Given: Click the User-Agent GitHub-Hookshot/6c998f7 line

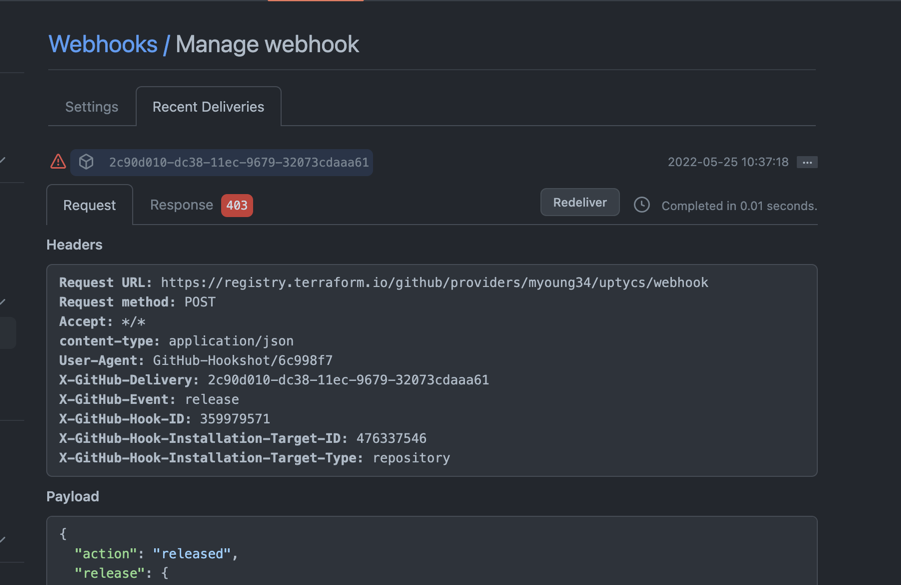Looking at the screenshot, I should click(x=196, y=361).
